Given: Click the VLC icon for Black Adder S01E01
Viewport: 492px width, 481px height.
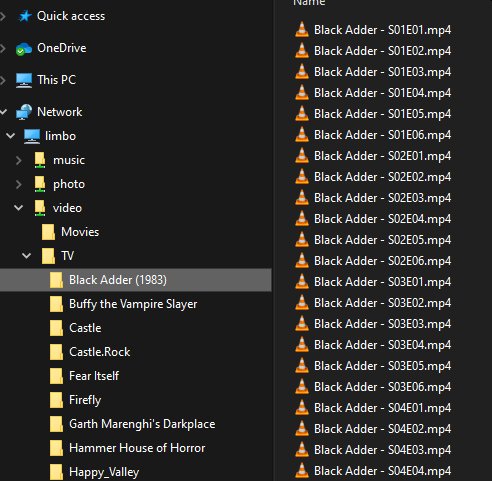Looking at the screenshot, I should click(x=302, y=29).
